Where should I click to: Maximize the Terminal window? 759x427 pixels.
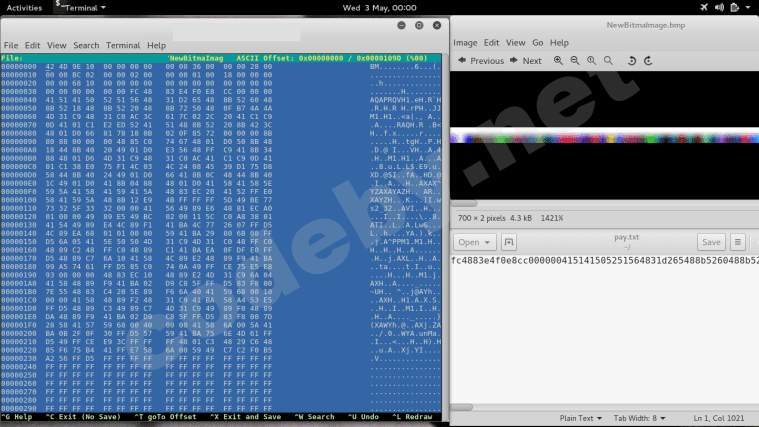pyautogui.click(x=419, y=25)
